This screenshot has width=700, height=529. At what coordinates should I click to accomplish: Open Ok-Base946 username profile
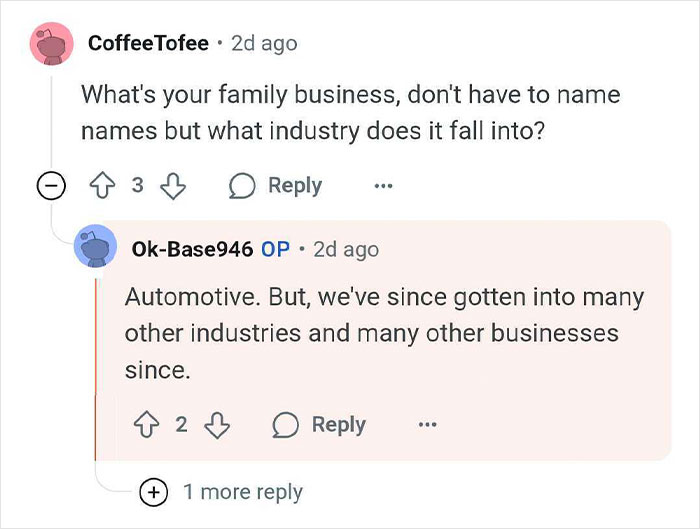coord(192,249)
